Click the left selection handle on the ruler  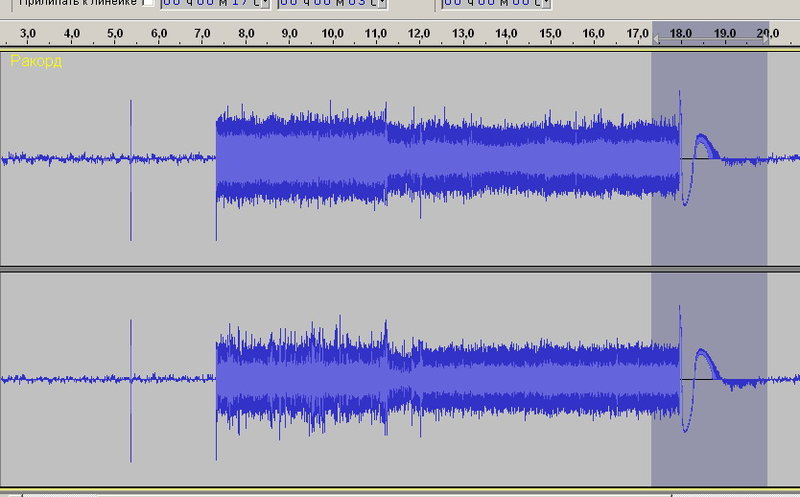pos(656,40)
